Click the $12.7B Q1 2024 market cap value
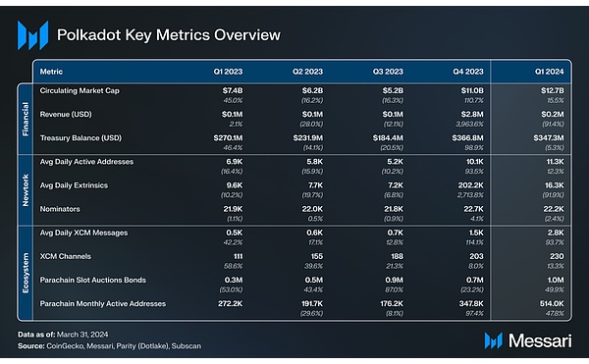 [x=552, y=91]
